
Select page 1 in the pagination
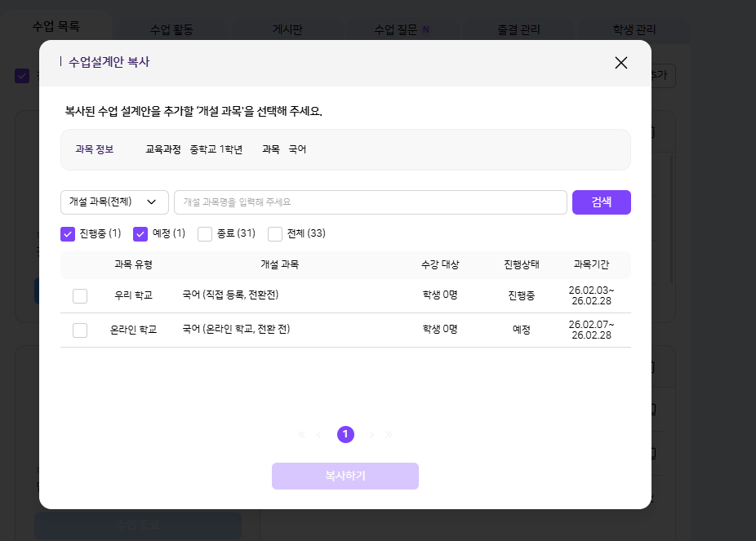point(345,434)
